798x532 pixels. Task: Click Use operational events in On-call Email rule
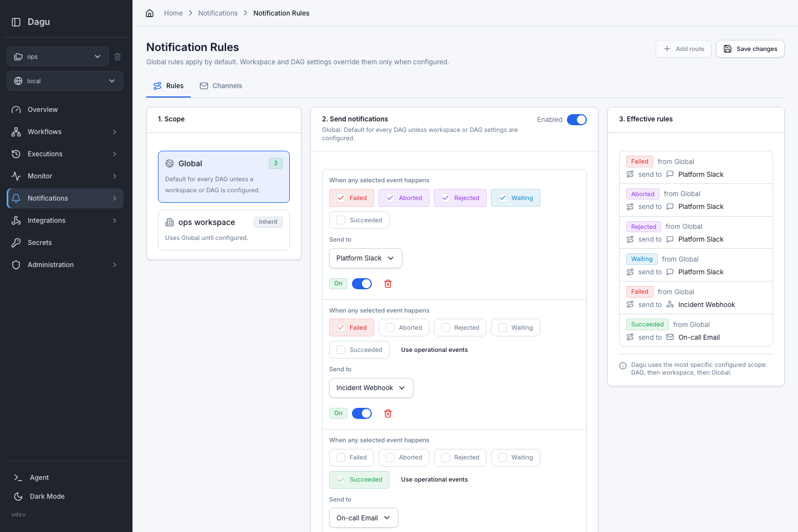(434, 479)
